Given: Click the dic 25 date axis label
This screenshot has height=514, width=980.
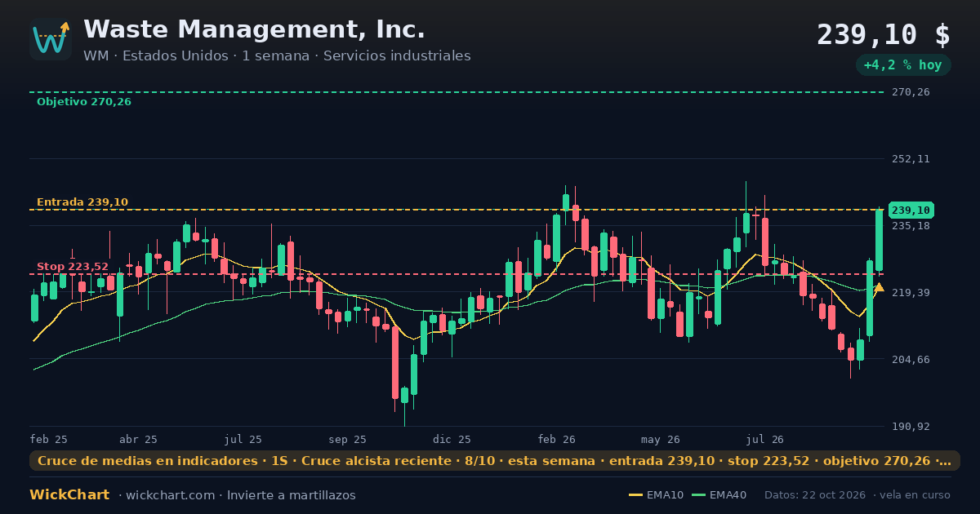Looking at the screenshot, I should pyautogui.click(x=452, y=439).
